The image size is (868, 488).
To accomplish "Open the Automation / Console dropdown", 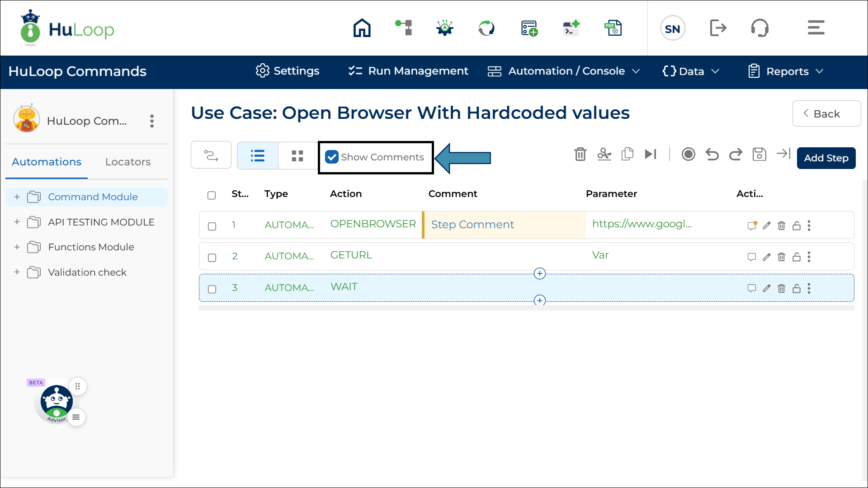I will click(564, 71).
